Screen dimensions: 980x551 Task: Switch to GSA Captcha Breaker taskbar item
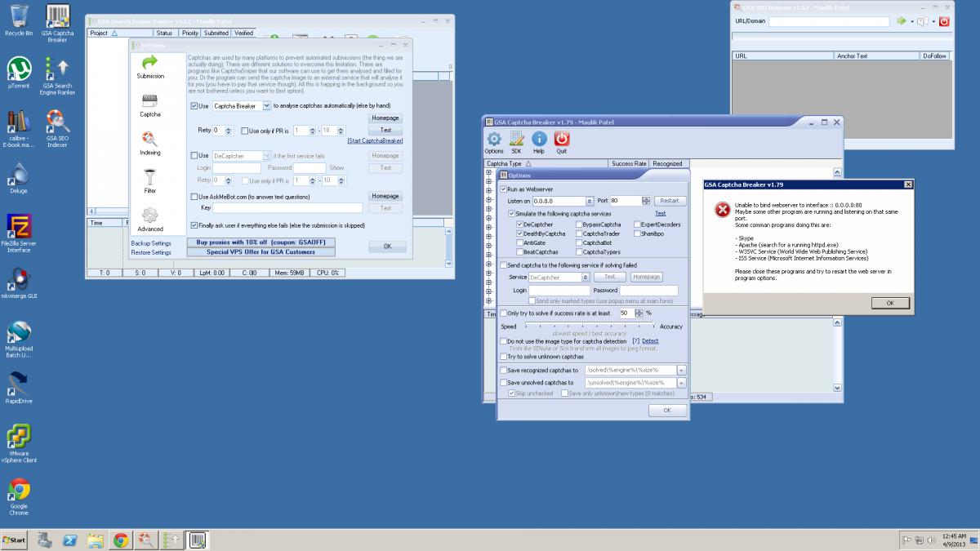pyautogui.click(x=197, y=540)
